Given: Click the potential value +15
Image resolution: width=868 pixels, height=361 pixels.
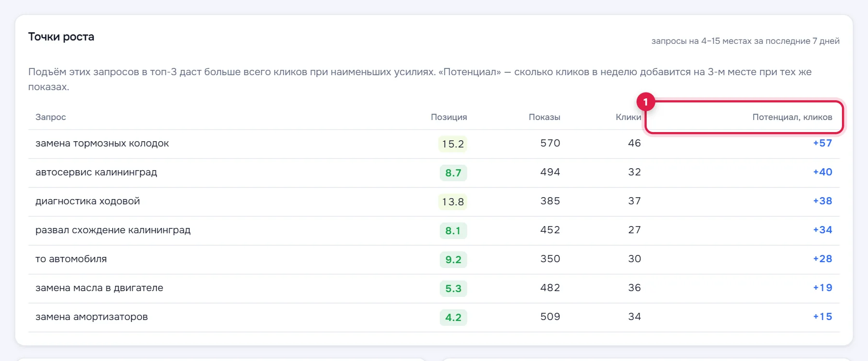Looking at the screenshot, I should coord(823,317).
